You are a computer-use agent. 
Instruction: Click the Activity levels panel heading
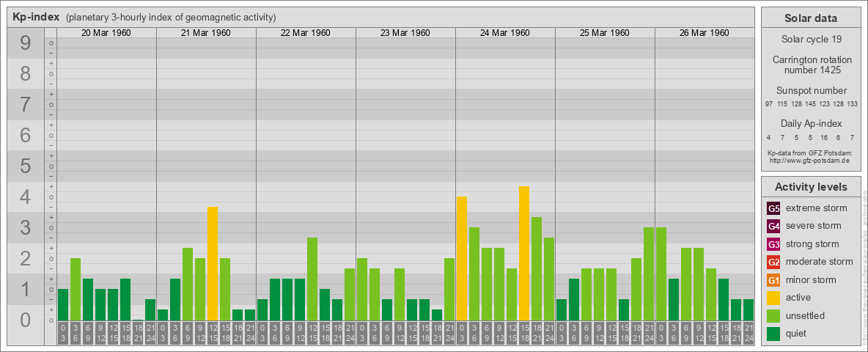(x=811, y=187)
